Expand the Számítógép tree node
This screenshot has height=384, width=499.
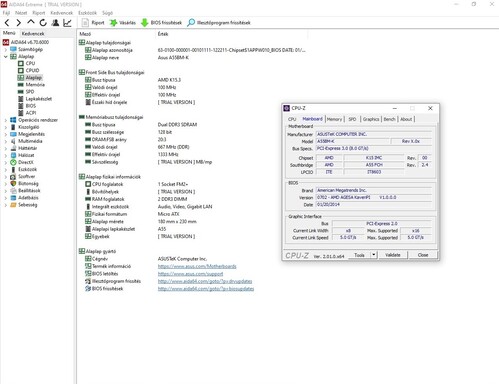(5, 49)
